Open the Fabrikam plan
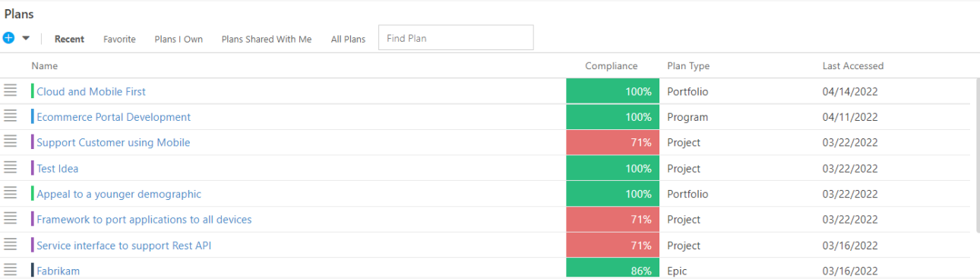The height and width of the screenshot is (279, 980). coord(58,271)
